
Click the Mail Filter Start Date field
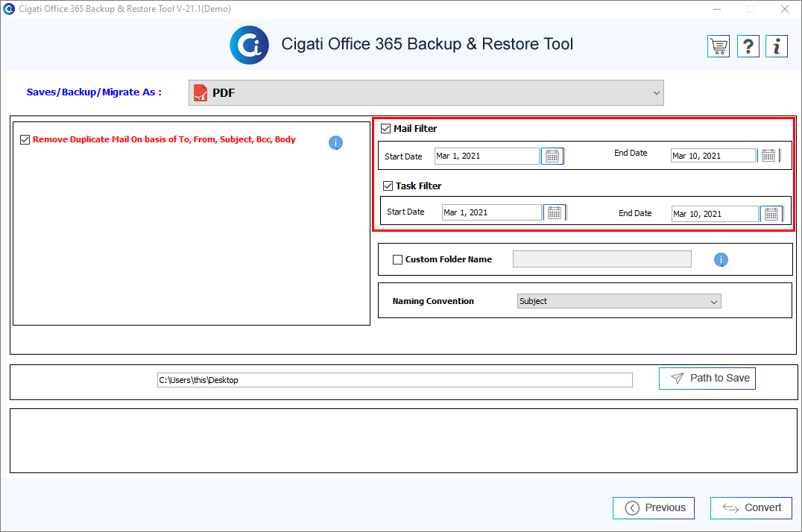point(487,156)
